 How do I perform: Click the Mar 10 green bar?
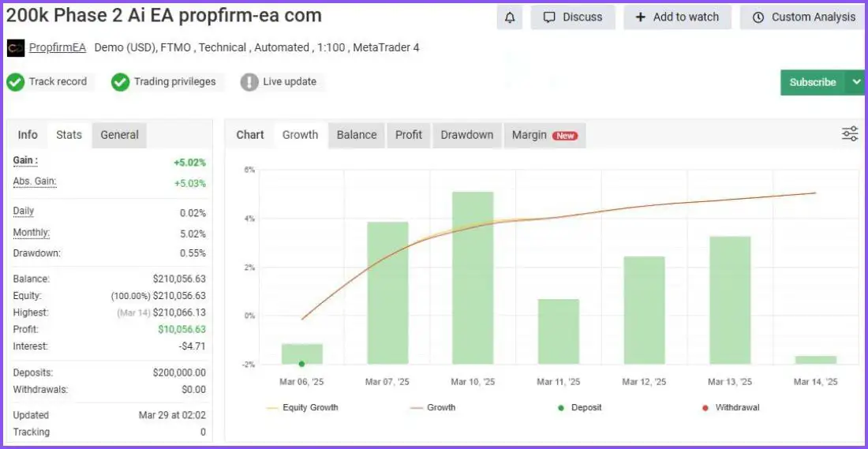click(x=473, y=278)
